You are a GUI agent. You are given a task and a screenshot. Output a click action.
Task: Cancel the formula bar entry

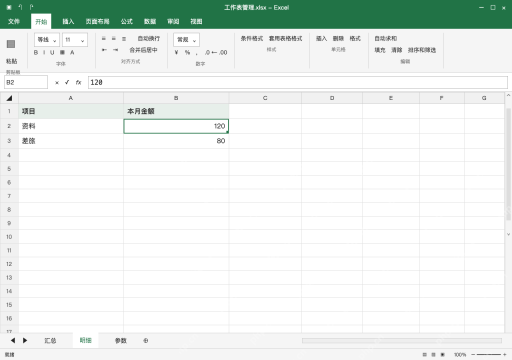(x=57, y=82)
